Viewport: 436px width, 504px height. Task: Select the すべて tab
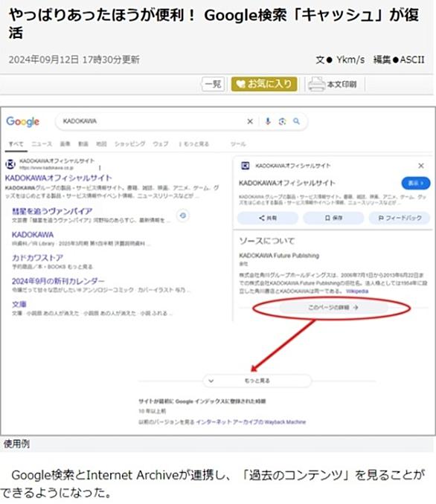[x=16, y=144]
